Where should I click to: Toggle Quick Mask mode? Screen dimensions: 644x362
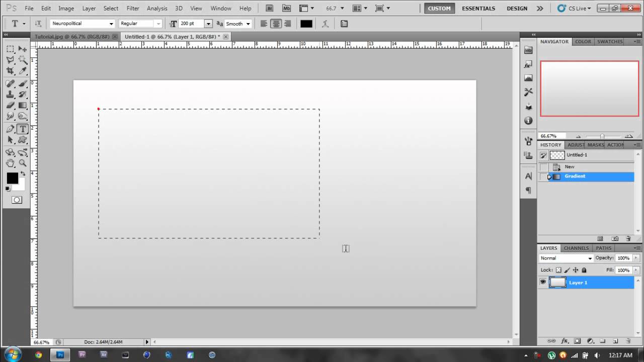pyautogui.click(x=17, y=200)
